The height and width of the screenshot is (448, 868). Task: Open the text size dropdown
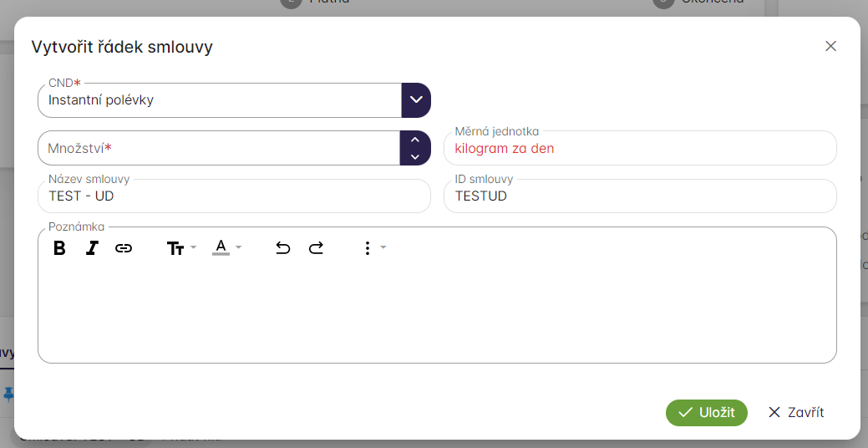(x=181, y=248)
